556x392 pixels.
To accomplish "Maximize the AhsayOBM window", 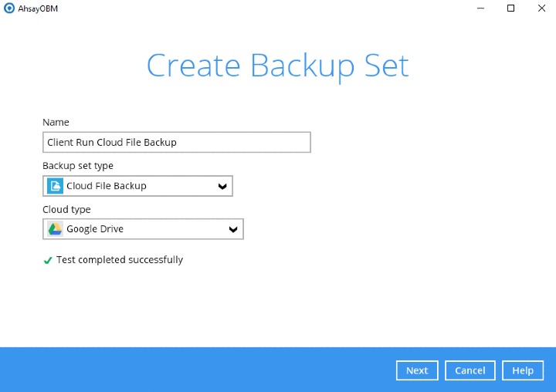I will pos(510,8).
